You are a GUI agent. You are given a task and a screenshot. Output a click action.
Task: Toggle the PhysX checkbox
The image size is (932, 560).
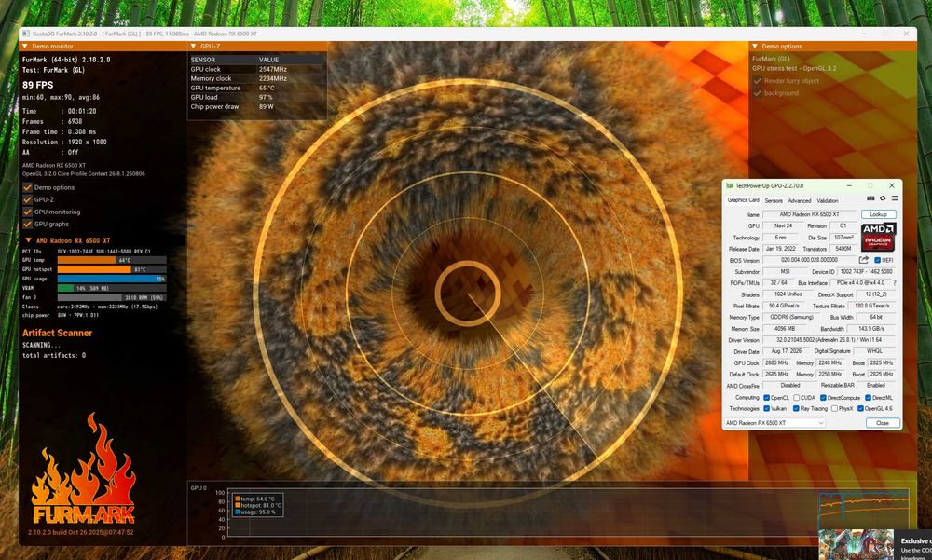[x=834, y=408]
